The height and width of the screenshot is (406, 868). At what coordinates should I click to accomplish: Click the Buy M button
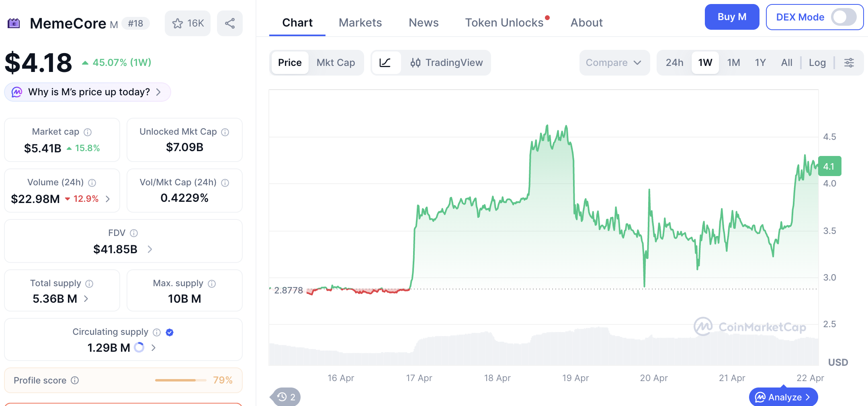click(732, 17)
